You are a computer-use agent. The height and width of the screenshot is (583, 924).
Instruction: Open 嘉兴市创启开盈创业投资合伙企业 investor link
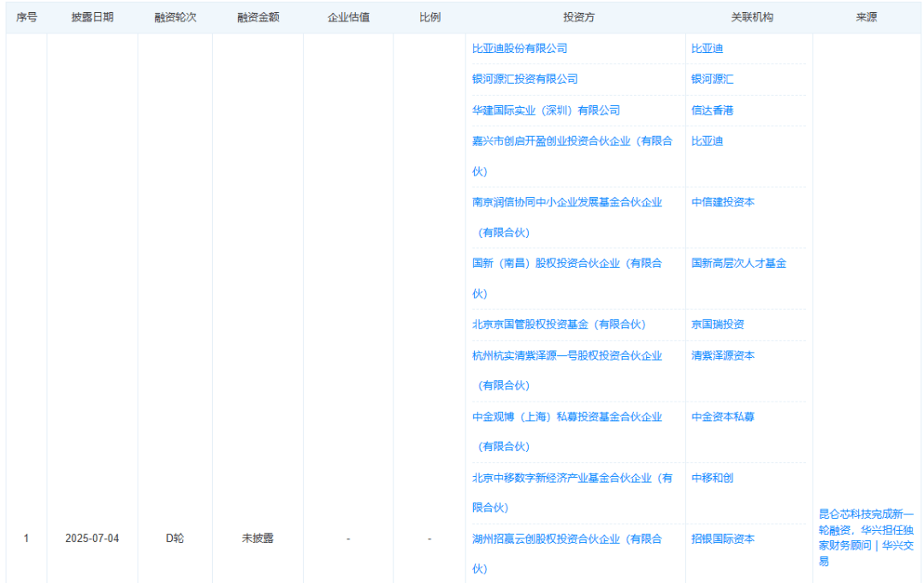pyautogui.click(x=572, y=141)
